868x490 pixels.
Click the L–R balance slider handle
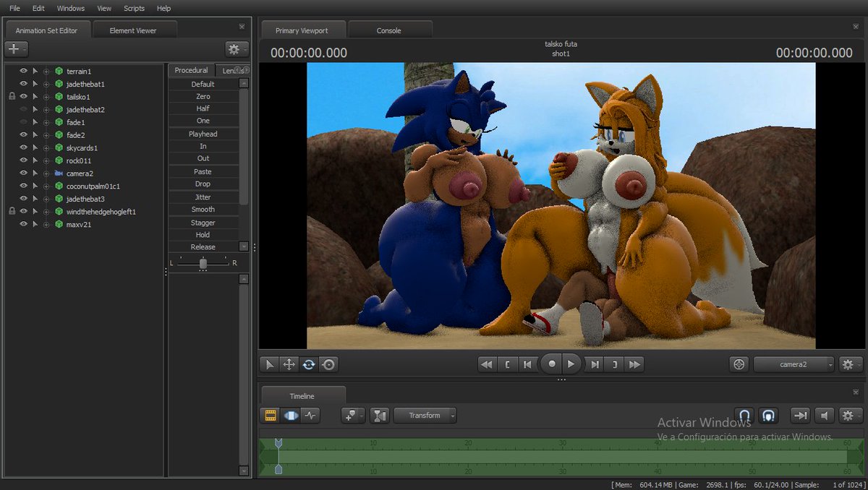tap(203, 263)
